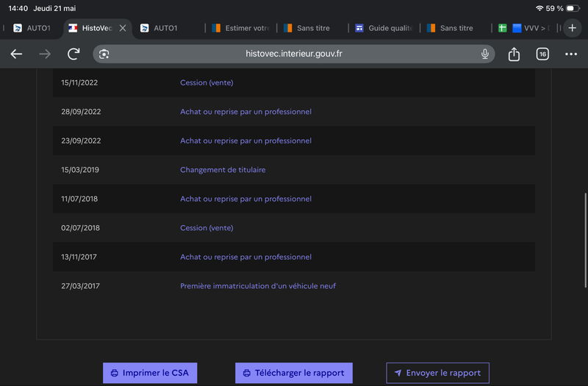Switch to the first AUTO1 tab
Image resolution: width=588 pixels, height=386 pixels.
click(x=32, y=28)
